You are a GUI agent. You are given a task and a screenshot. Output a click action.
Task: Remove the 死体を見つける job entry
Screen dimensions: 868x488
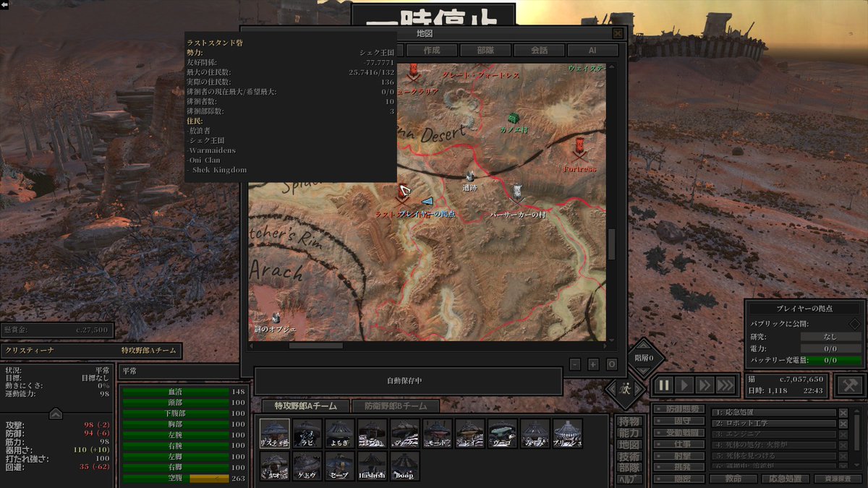pos(843,455)
